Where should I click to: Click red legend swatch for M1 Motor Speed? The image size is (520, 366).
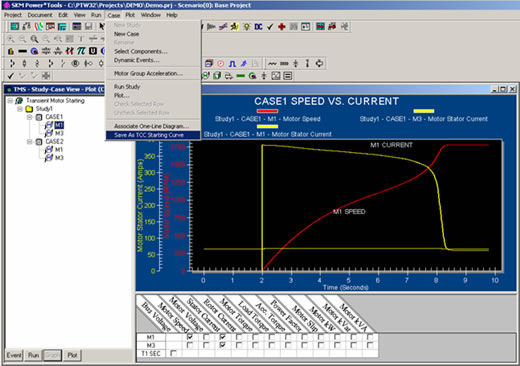267,111
